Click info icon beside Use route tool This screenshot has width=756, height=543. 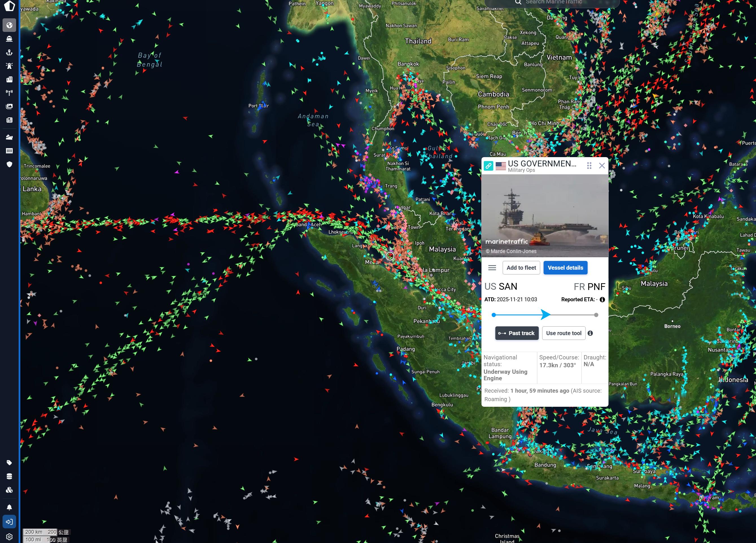590,333
